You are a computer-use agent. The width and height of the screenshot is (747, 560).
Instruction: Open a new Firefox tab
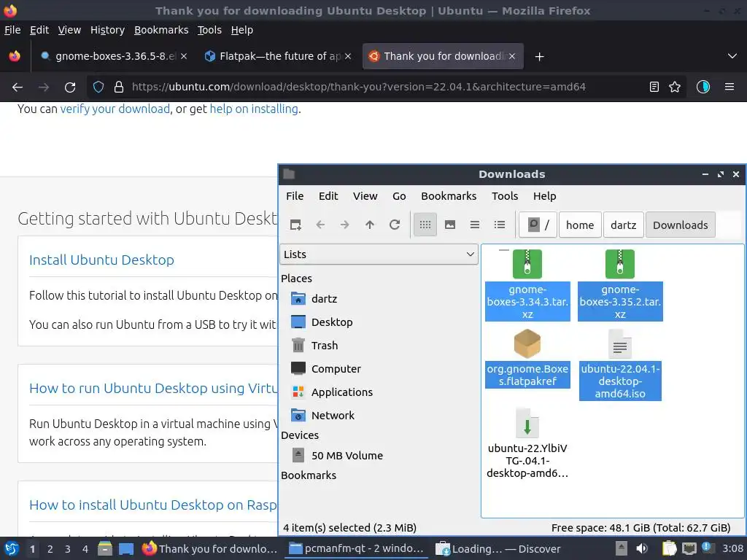coord(539,57)
